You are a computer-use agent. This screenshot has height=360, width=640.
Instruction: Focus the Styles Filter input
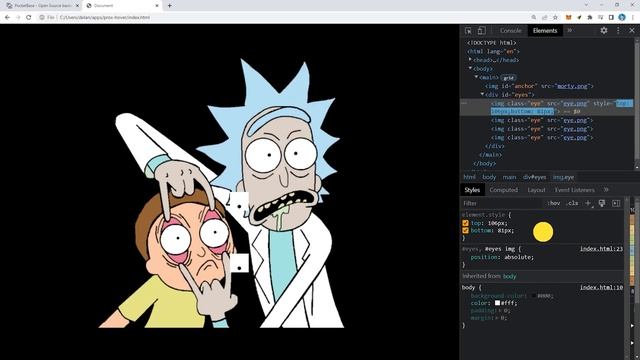click(x=502, y=203)
